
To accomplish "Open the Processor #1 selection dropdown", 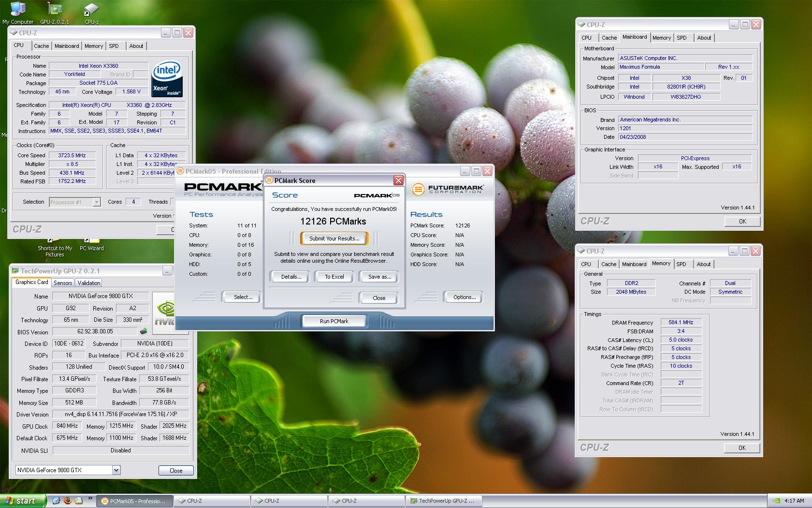I will pos(75,202).
